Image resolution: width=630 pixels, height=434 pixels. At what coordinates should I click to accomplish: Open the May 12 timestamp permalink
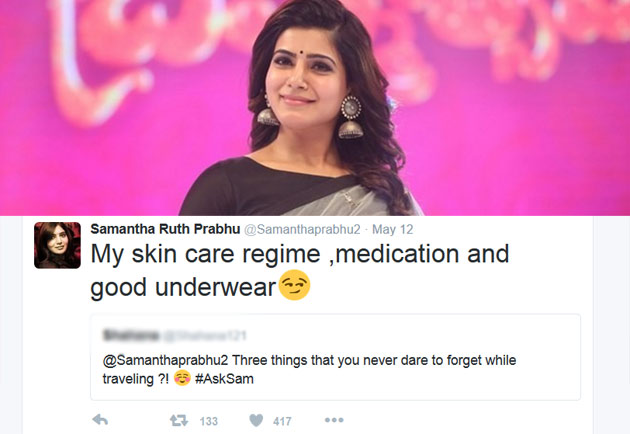tap(393, 229)
